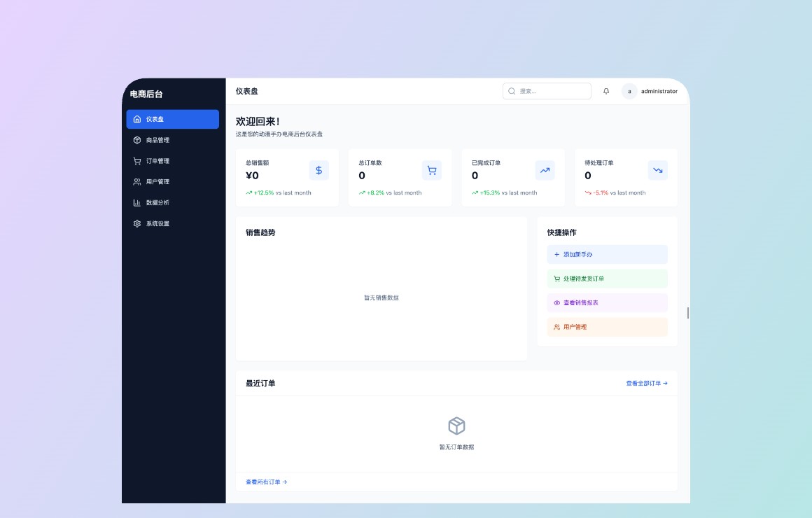
Task: Click the orange 用户管理 quick action button
Action: click(x=607, y=327)
